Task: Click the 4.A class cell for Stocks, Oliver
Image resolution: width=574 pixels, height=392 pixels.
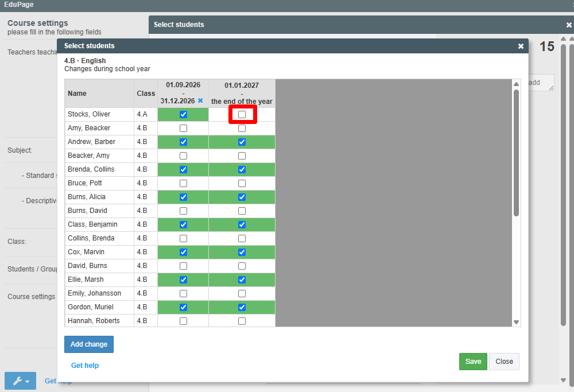Action: pos(146,115)
